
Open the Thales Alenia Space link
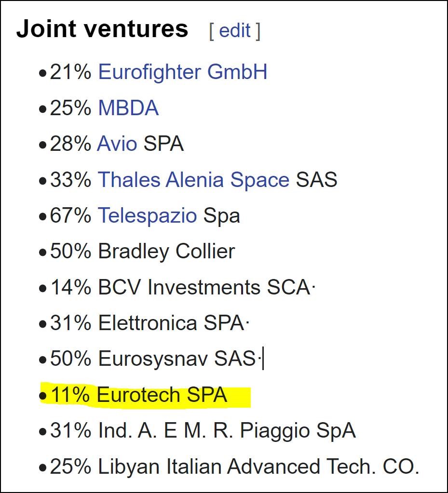click(x=193, y=180)
